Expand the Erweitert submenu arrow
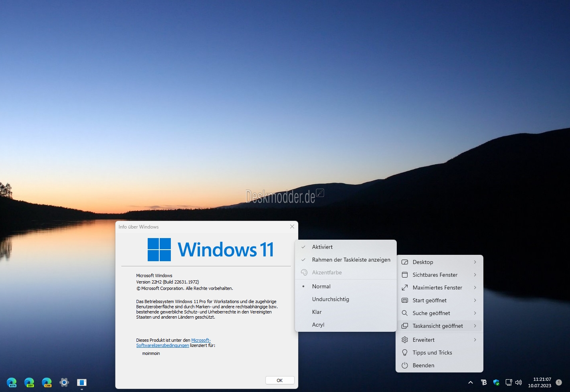 pos(475,340)
